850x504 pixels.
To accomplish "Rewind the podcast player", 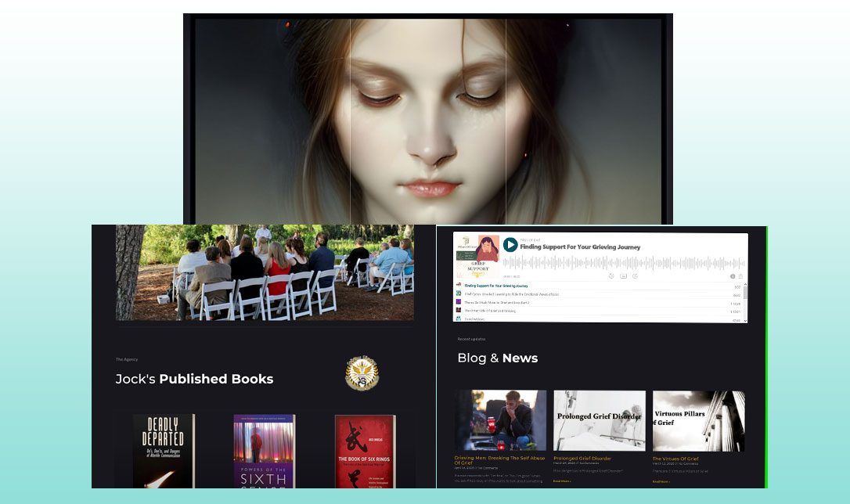I will [x=611, y=276].
